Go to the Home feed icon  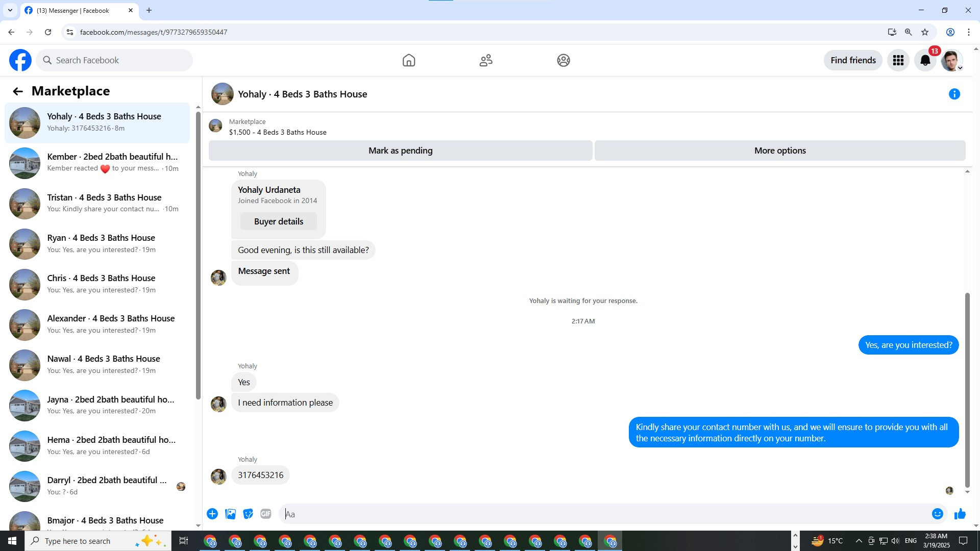click(x=409, y=60)
